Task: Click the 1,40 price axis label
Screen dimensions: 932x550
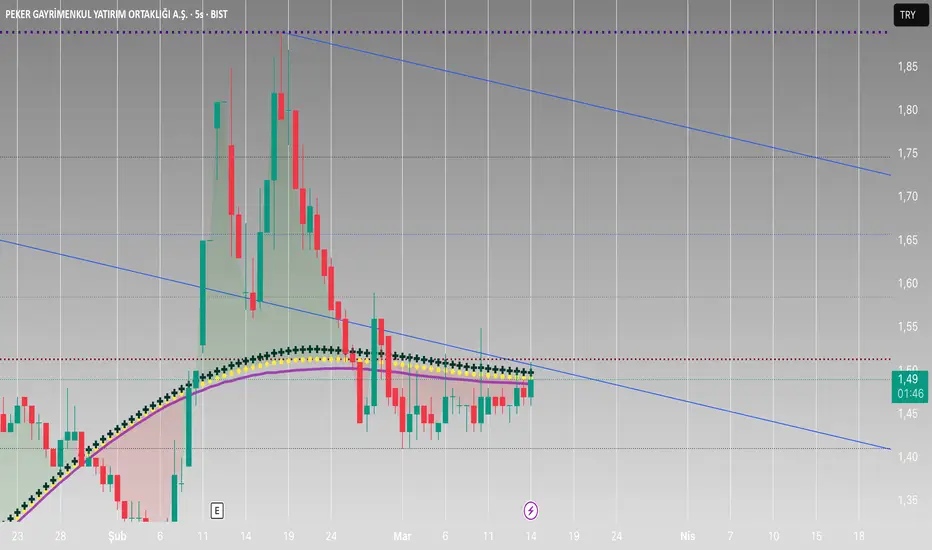Action: coord(908,457)
